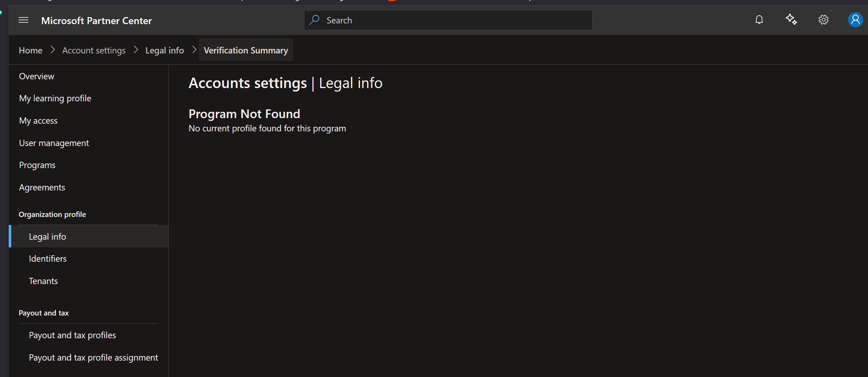
Task: Open the settings gear icon
Action: [x=823, y=20]
